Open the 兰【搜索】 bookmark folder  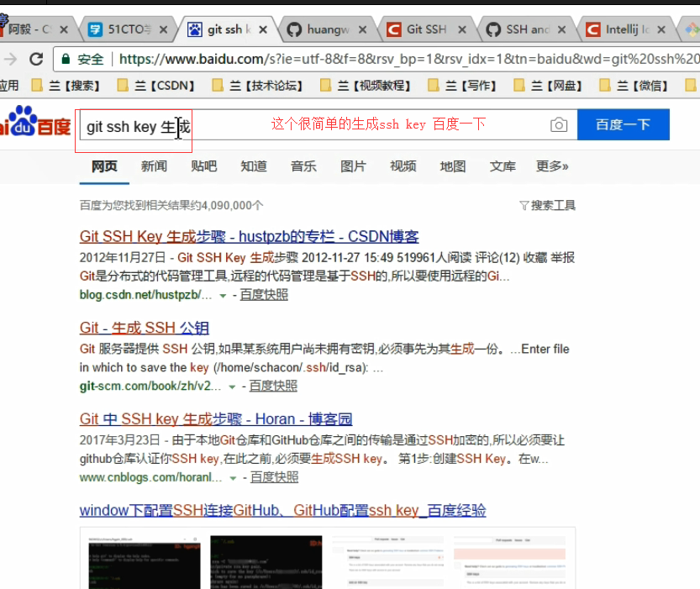tap(66, 85)
